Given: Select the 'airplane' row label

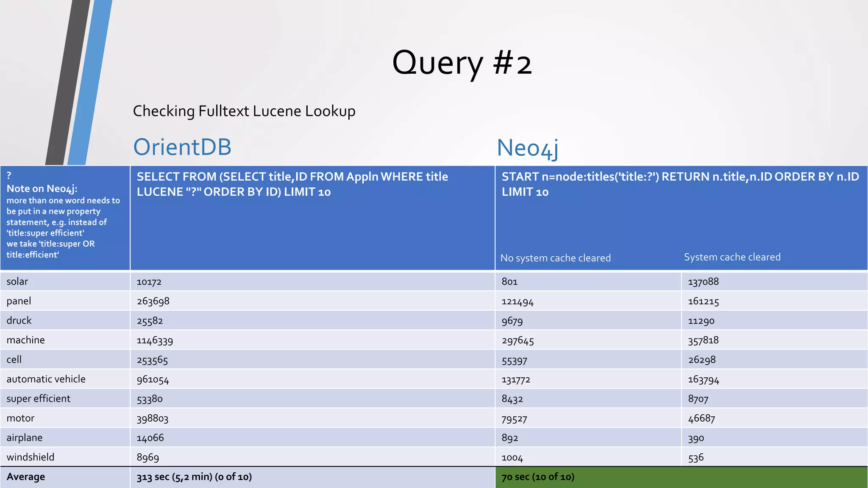Looking at the screenshot, I should [x=25, y=438].
